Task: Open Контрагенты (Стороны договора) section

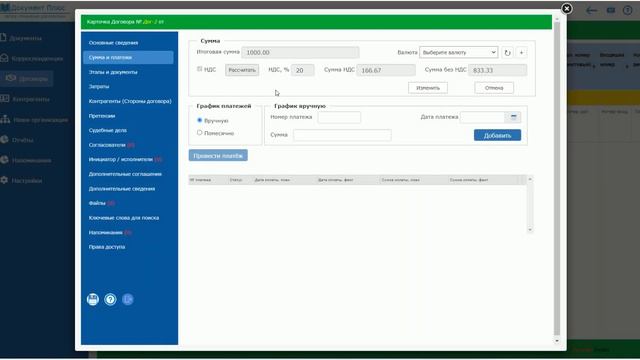Action: click(130, 101)
